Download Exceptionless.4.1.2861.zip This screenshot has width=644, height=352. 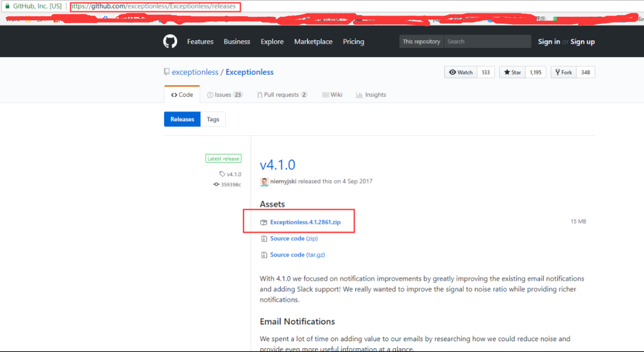pos(305,222)
